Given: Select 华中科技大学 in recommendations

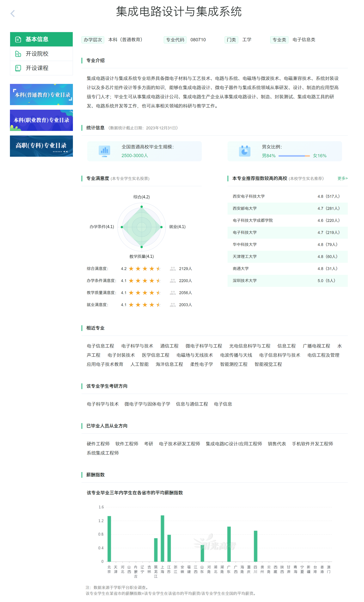Looking at the screenshot, I should point(245,245).
